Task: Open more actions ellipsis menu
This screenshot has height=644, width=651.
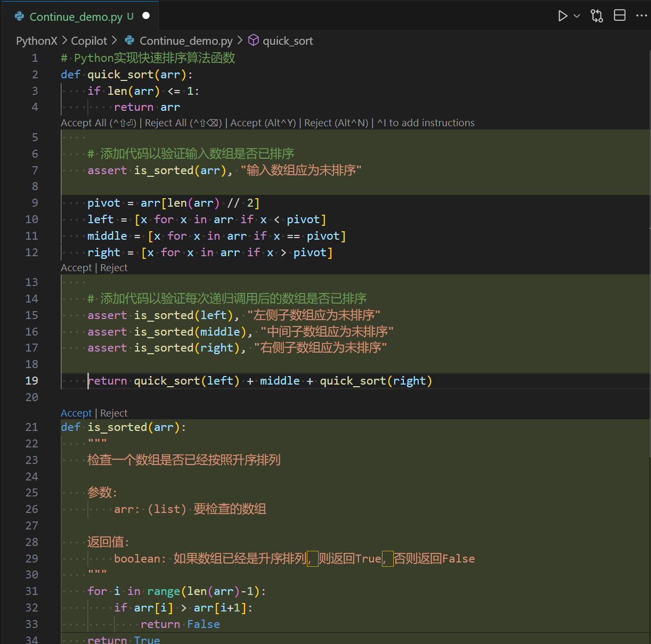Action: pos(641,15)
